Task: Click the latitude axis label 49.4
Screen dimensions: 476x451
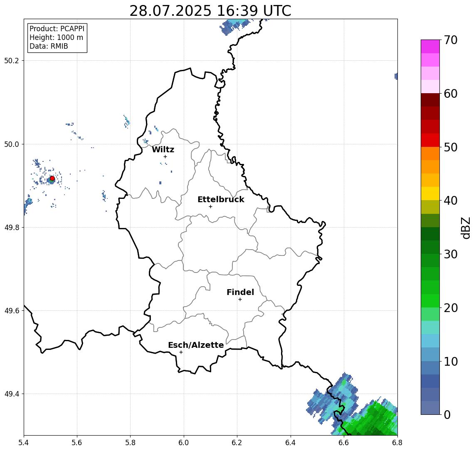Action: [x=11, y=394]
